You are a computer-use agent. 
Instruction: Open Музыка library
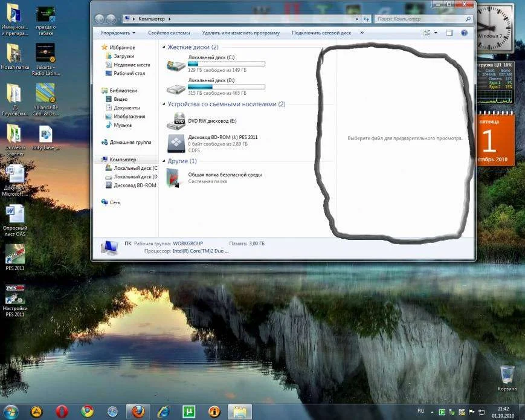[x=122, y=125]
